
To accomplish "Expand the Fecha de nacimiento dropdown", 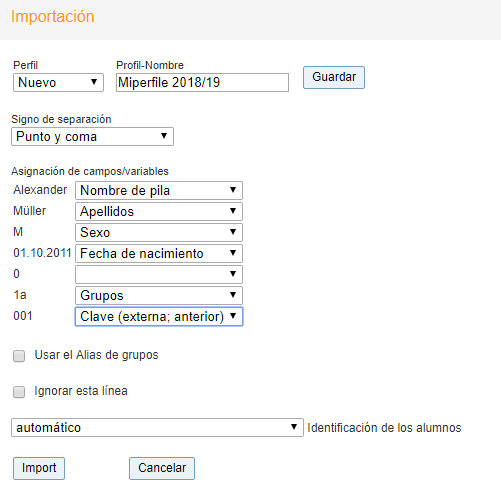I will [x=159, y=253].
